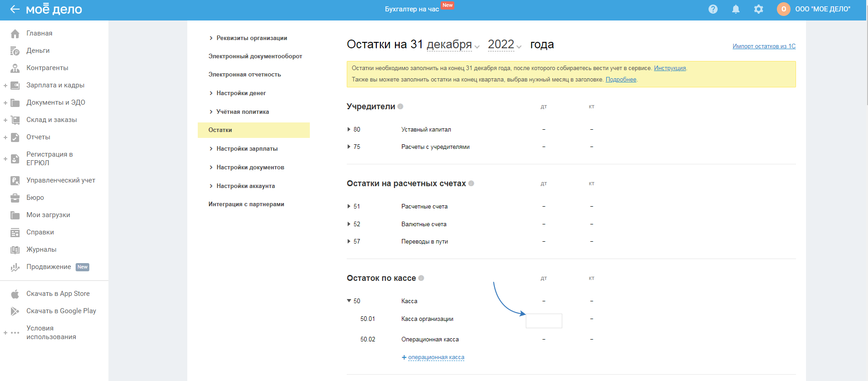This screenshot has width=868, height=381.
Task: Click the Apple App Store icon
Action: click(15, 294)
